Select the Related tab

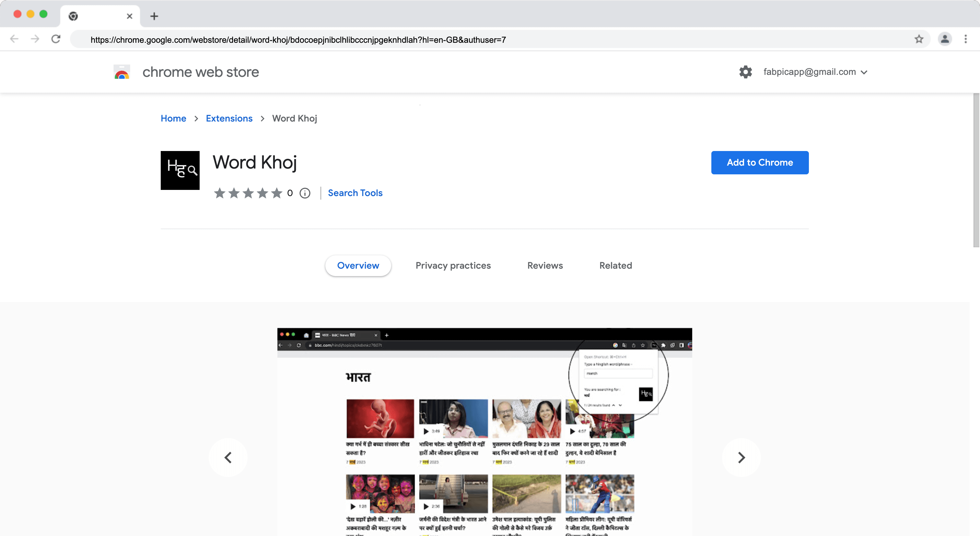[x=615, y=265]
